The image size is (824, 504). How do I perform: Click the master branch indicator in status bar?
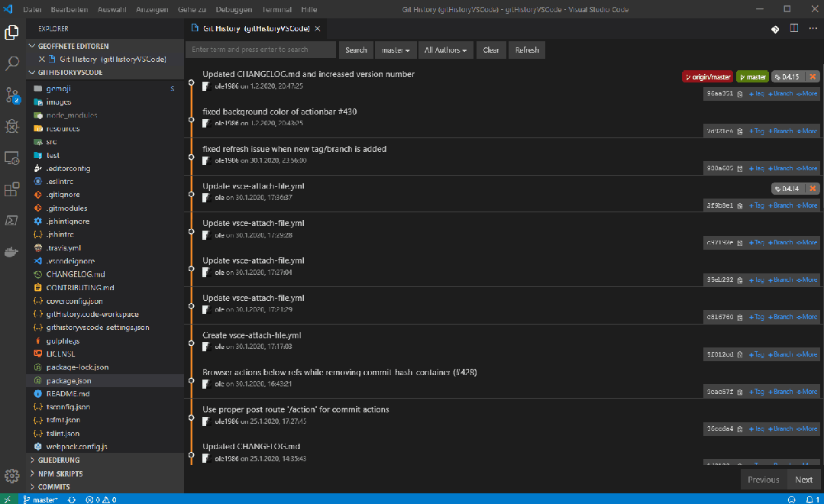click(x=40, y=499)
